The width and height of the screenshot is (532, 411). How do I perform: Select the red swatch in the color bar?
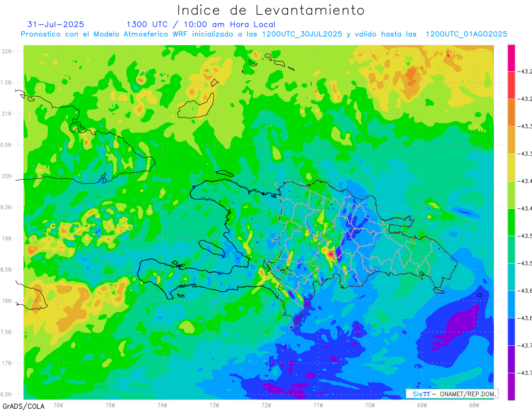(511, 85)
